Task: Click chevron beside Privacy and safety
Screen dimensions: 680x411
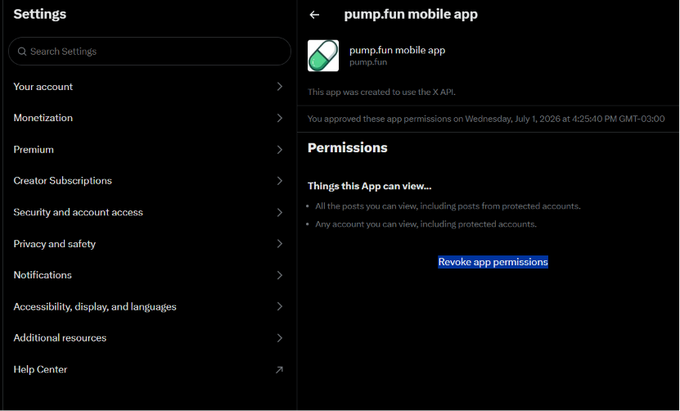Action: (x=280, y=244)
